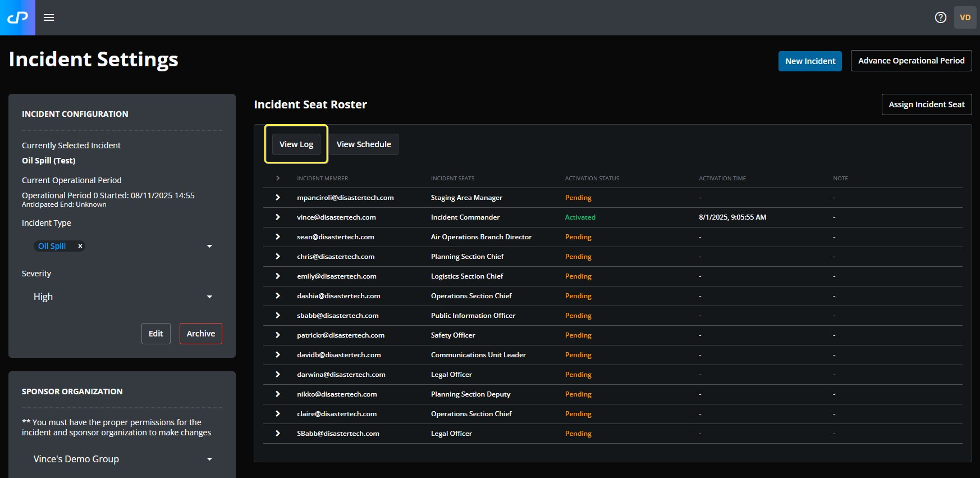Open the View Log button
The image size is (980, 478).
point(296,144)
